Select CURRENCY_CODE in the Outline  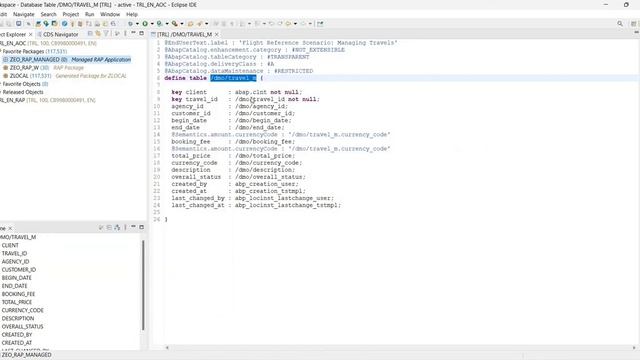tap(22, 310)
